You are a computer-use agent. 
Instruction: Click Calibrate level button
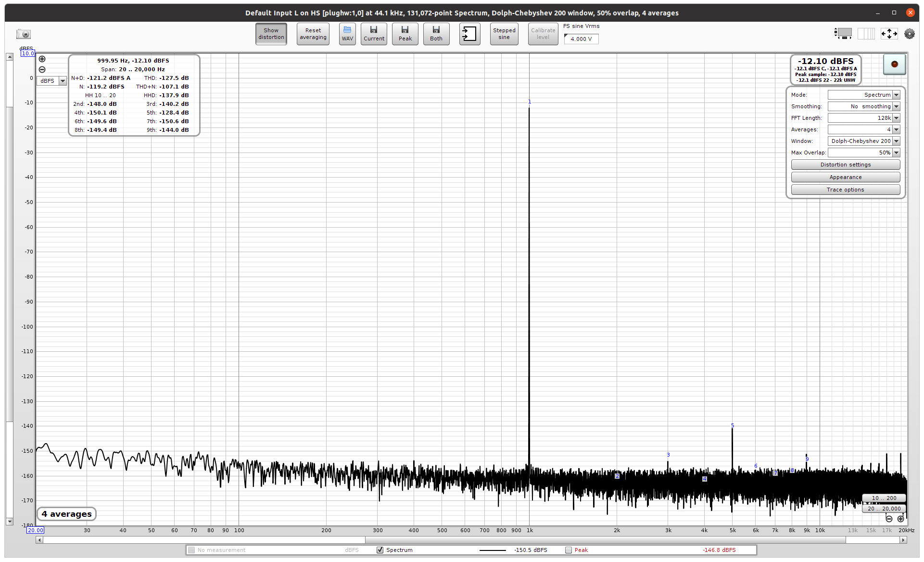[543, 34]
